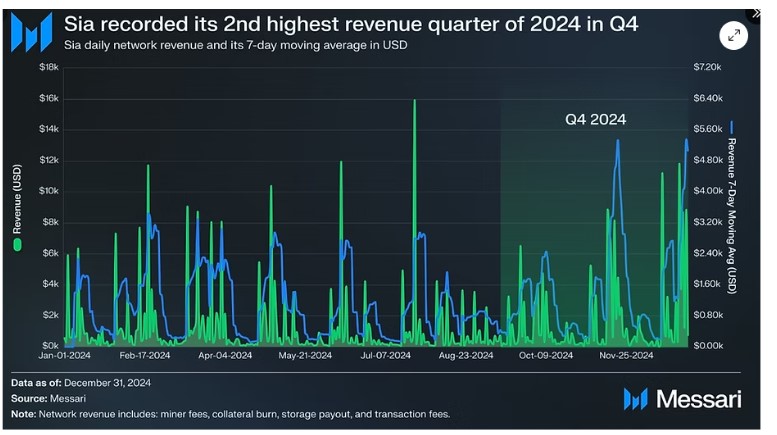Click the Messari brand name text
Viewport: 777px width, 435px height.
pos(699,399)
